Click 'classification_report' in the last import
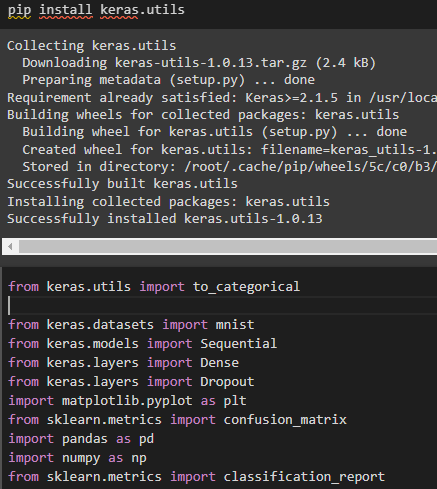The height and width of the screenshot is (489, 437). point(304,477)
